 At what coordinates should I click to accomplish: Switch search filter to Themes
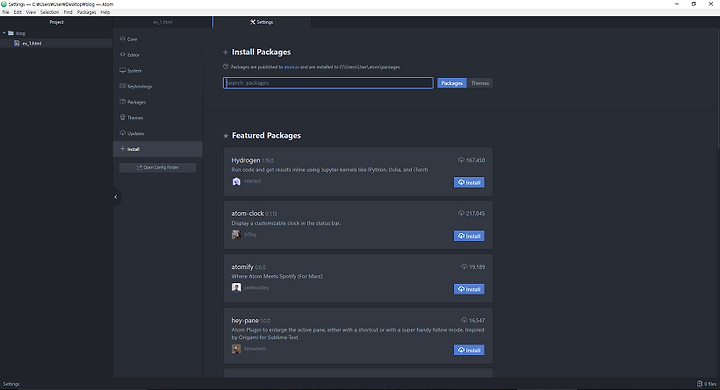tap(479, 83)
